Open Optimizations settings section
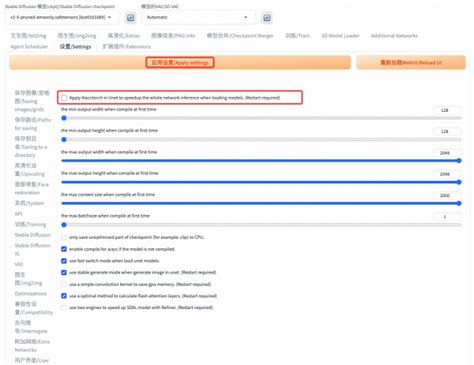 31,294
